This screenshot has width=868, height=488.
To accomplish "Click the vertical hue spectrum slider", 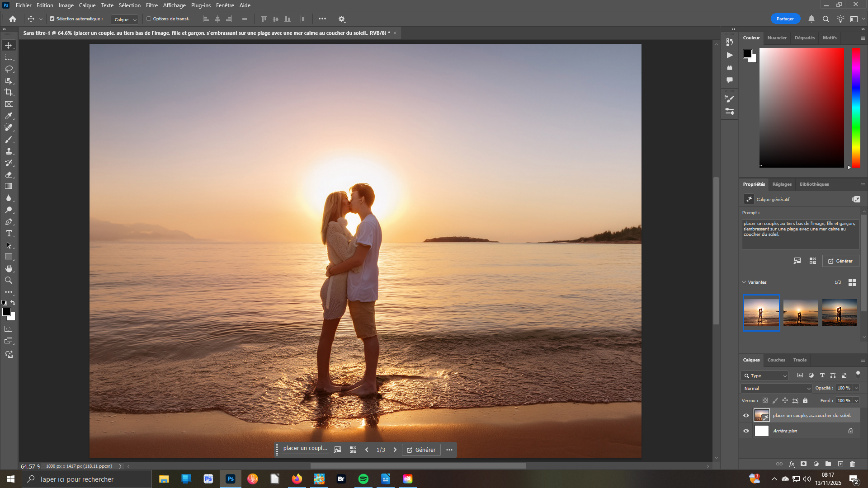I will [x=856, y=108].
